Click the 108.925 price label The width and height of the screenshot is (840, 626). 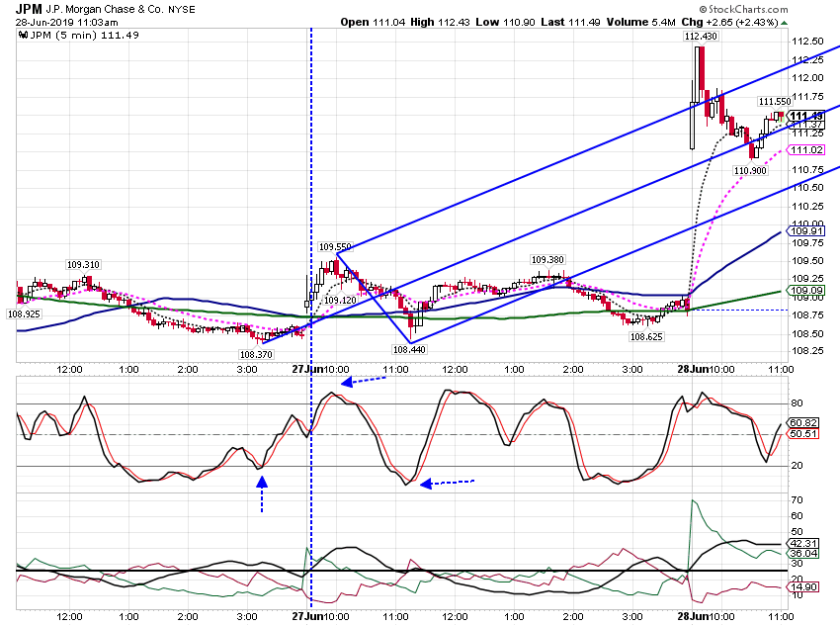[x=24, y=313]
